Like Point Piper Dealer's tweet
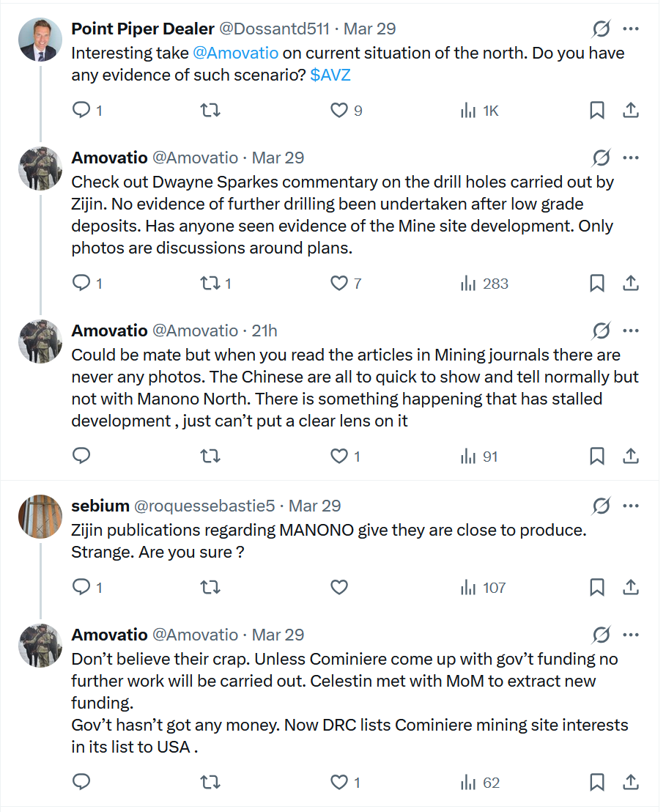The height and width of the screenshot is (812, 666). pyautogui.click(x=338, y=111)
